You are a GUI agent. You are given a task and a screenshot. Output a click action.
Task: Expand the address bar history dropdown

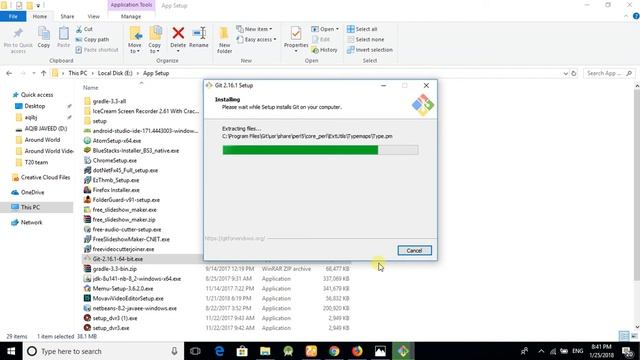[x=565, y=73]
